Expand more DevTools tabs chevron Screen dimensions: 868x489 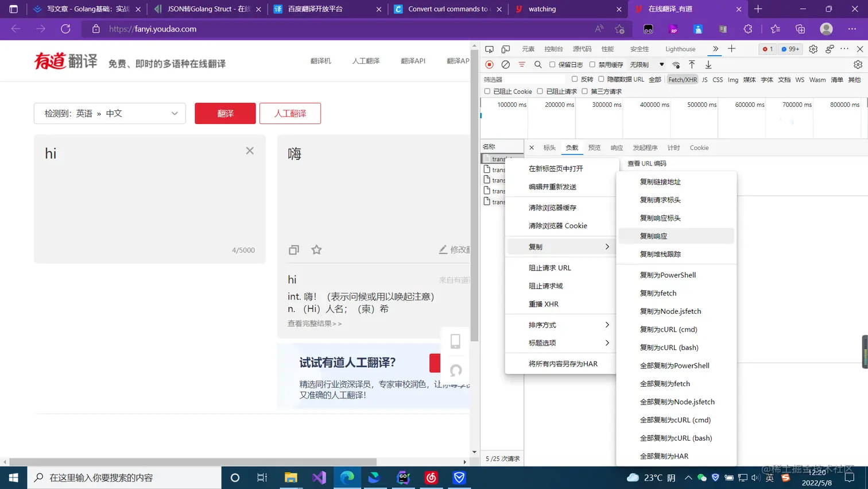[715, 49]
